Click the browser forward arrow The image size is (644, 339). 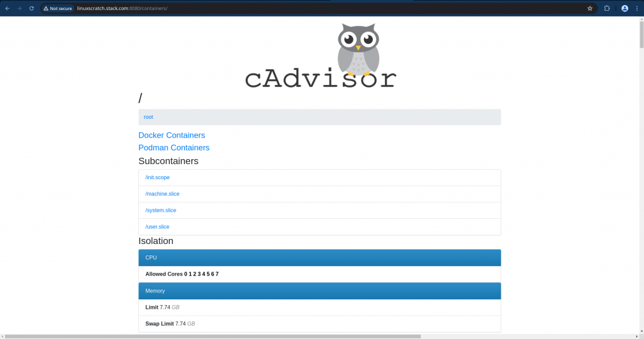click(19, 8)
